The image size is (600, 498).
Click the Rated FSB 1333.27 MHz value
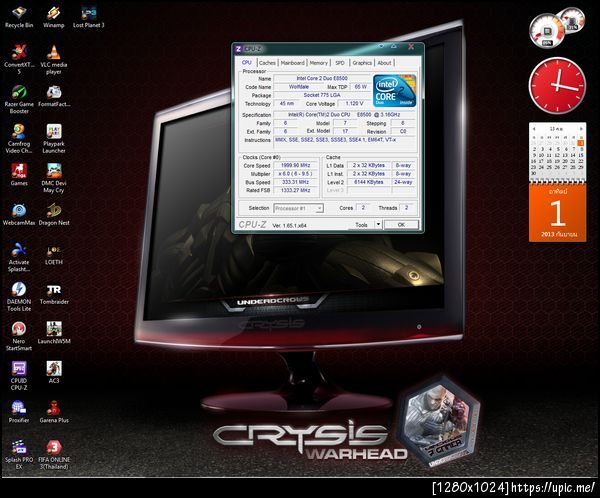pyautogui.click(x=295, y=190)
